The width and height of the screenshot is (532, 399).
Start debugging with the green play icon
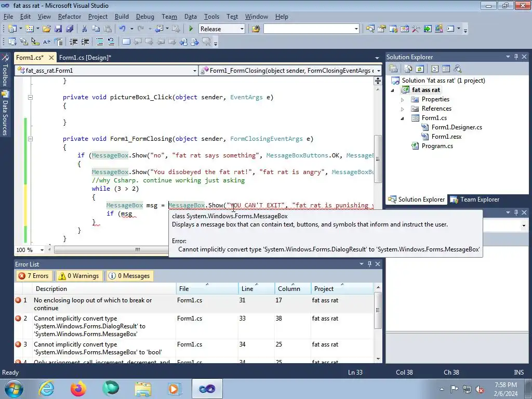[x=191, y=29]
